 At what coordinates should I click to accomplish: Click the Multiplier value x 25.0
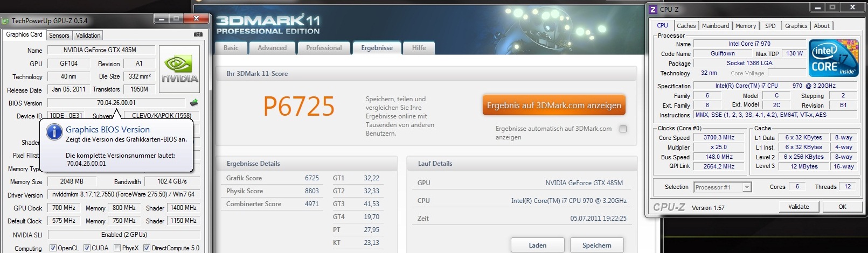point(719,147)
